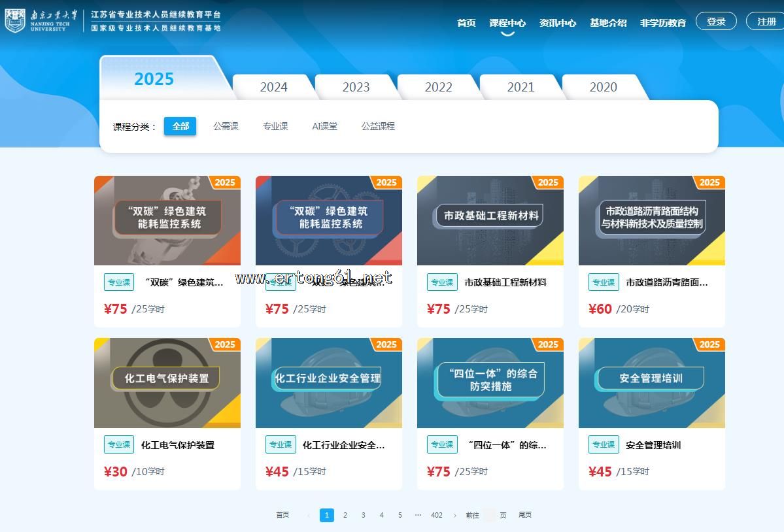Choose the AI课堂 category filter

[324, 126]
